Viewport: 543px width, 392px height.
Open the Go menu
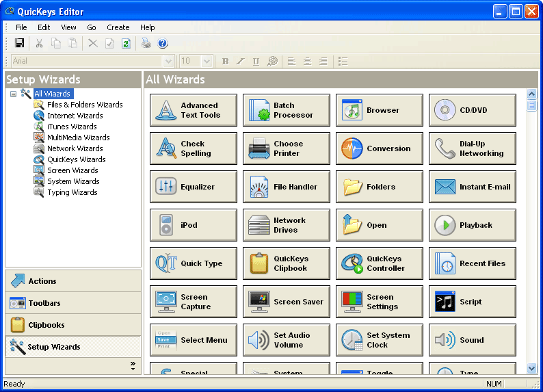(x=92, y=27)
